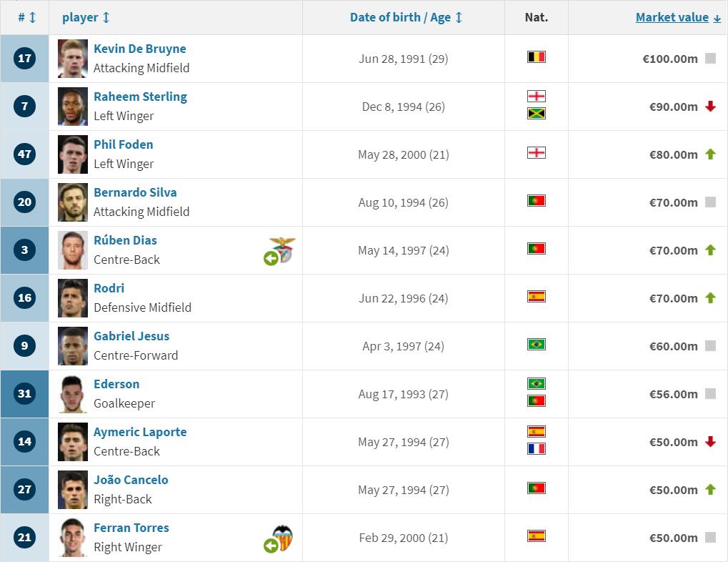728x562 pixels.
Task: Click Ederson's portrait thumbnail
Action: point(73,394)
